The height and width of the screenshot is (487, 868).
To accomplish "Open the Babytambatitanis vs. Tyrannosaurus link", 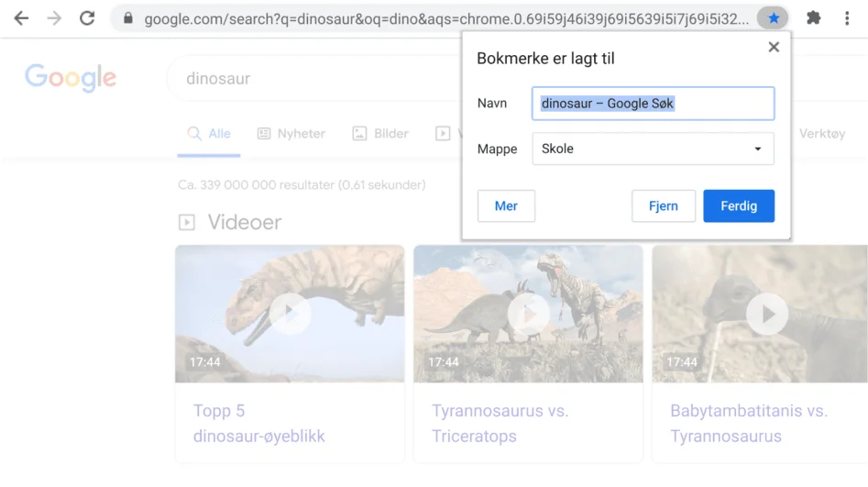I will [x=749, y=424].
